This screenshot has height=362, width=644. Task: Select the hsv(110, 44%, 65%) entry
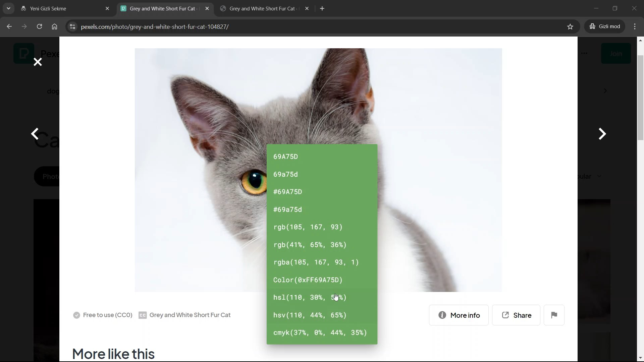click(322, 315)
